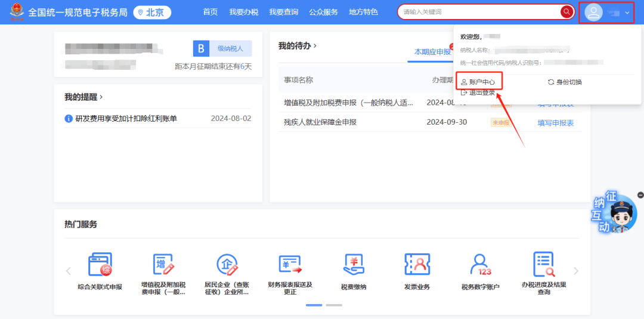
Task: Open the 征纳互动 assistant mascot
Action: pos(616,213)
